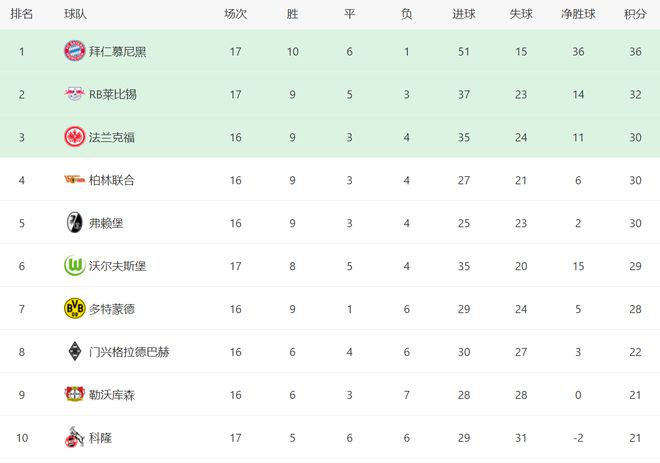Click the Leverkusen club logo
The image size is (660, 463).
point(75,394)
